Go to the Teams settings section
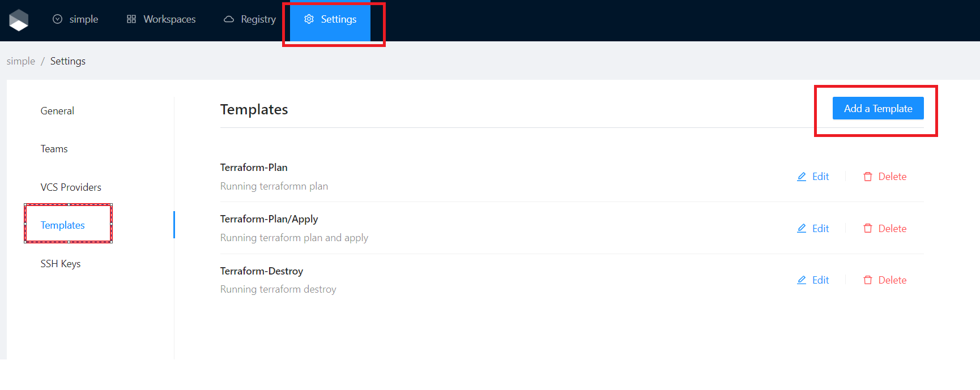 (x=54, y=149)
